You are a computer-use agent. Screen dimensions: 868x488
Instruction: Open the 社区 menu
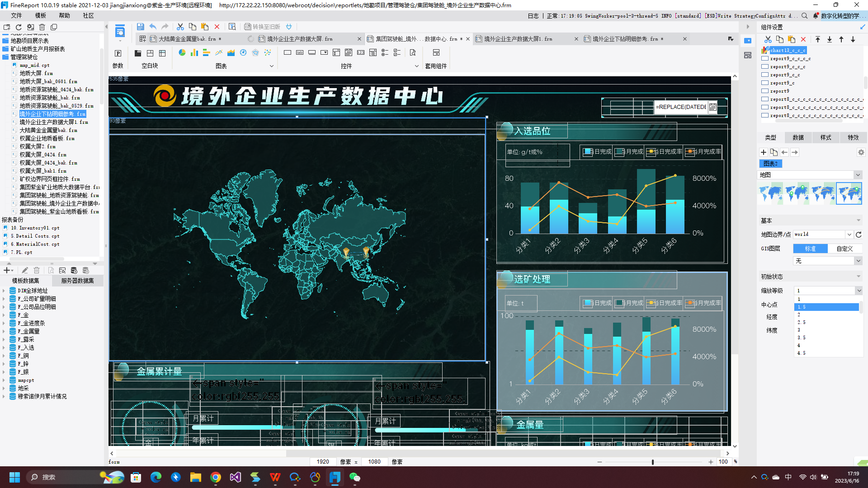88,15
